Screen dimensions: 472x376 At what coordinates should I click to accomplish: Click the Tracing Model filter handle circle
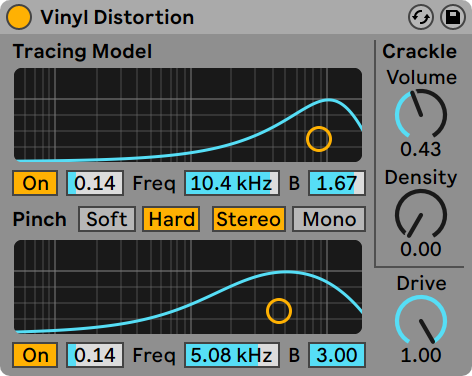(319, 139)
